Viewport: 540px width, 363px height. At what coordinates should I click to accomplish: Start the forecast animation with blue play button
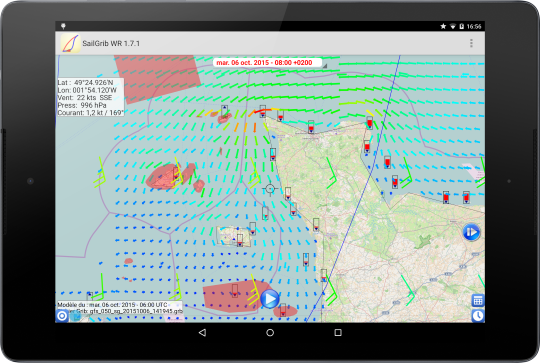[270, 299]
